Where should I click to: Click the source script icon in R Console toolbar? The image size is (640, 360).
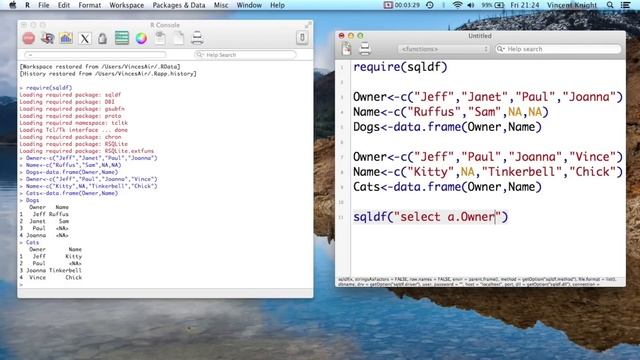coord(47,38)
